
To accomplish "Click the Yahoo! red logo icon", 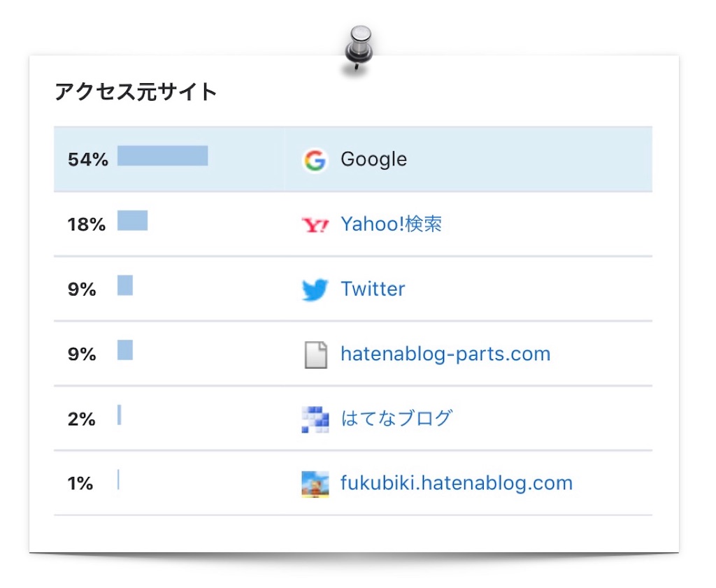I will click(315, 225).
